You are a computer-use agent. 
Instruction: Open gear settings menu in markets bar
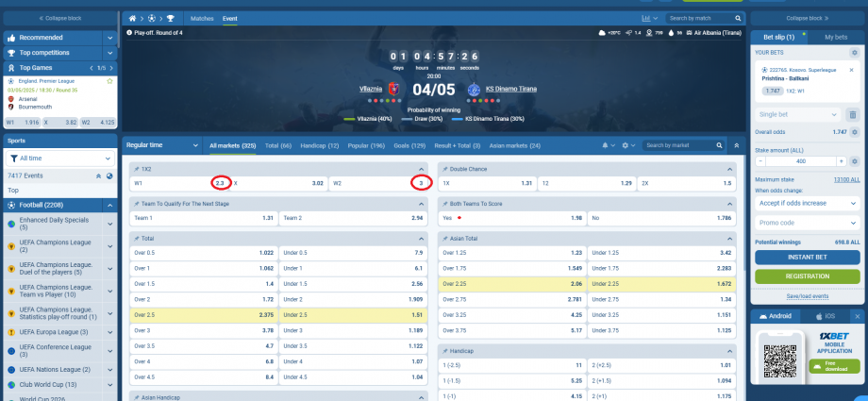(628, 145)
